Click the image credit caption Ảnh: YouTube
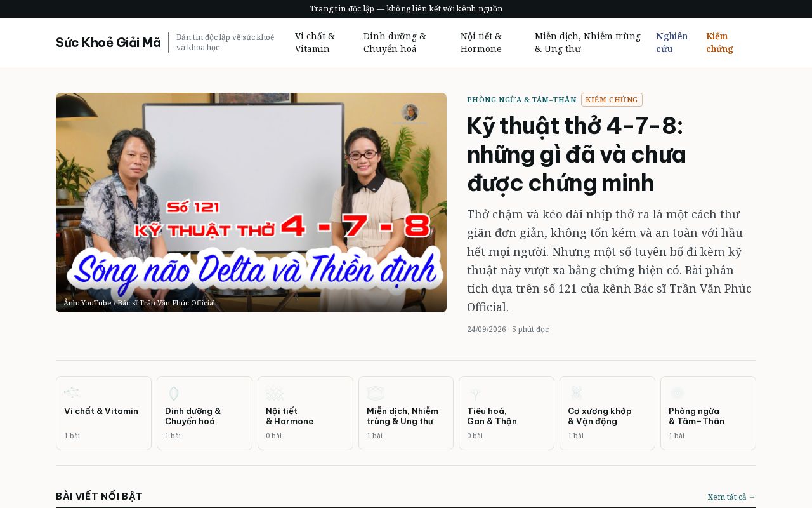812x508 pixels. click(139, 303)
